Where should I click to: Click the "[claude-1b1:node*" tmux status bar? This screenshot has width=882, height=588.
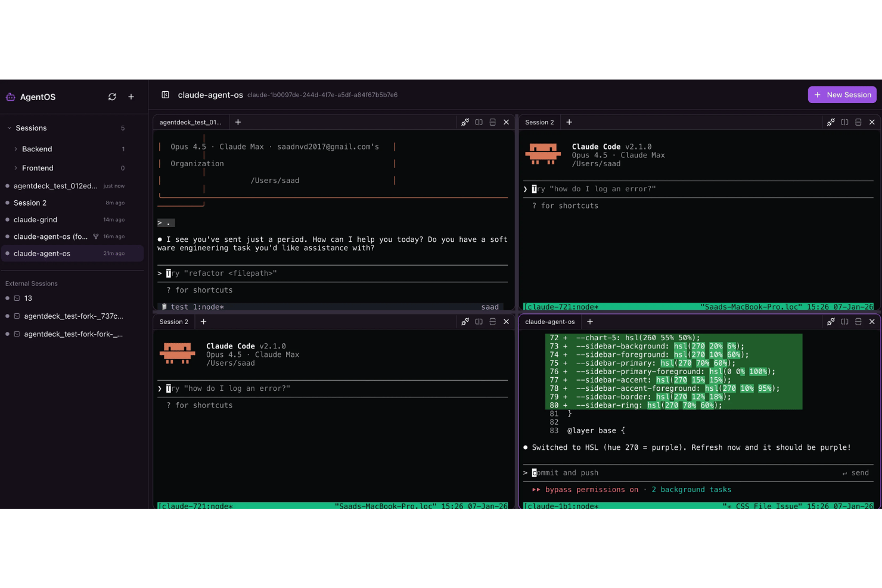[698, 506]
